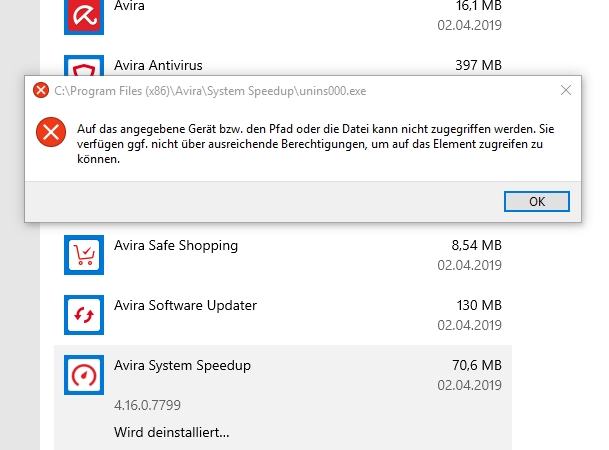Click the Avira Antivirus shield icon
The width and height of the screenshot is (609, 450).
coord(84,65)
